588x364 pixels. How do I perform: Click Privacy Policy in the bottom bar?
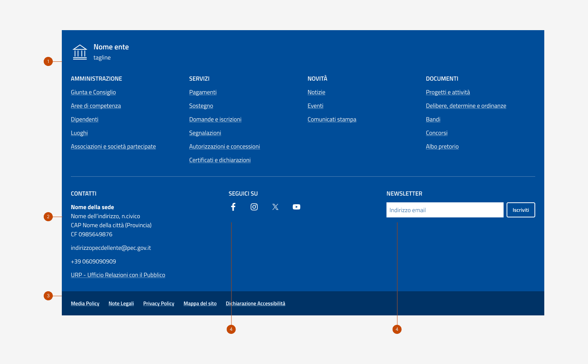point(158,303)
